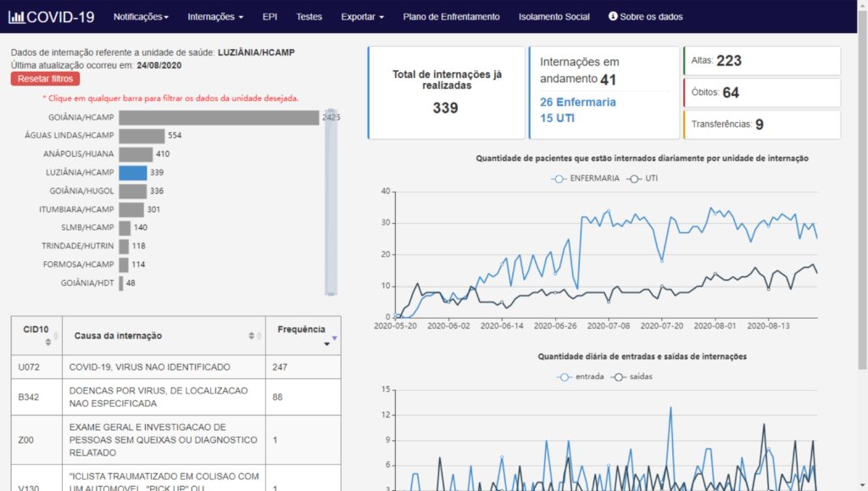Image resolution: width=868 pixels, height=491 pixels.
Task: Sort table by CID10 column
Action: pyautogui.click(x=36, y=336)
